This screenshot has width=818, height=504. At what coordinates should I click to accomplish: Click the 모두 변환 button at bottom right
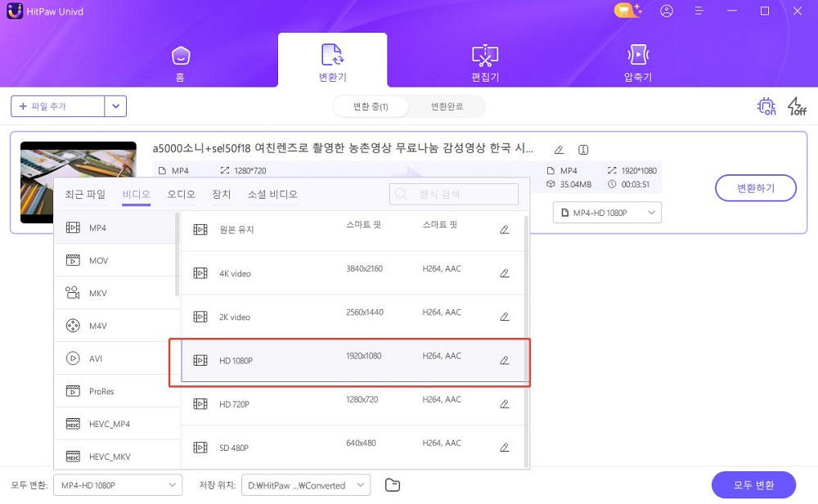[753, 484]
